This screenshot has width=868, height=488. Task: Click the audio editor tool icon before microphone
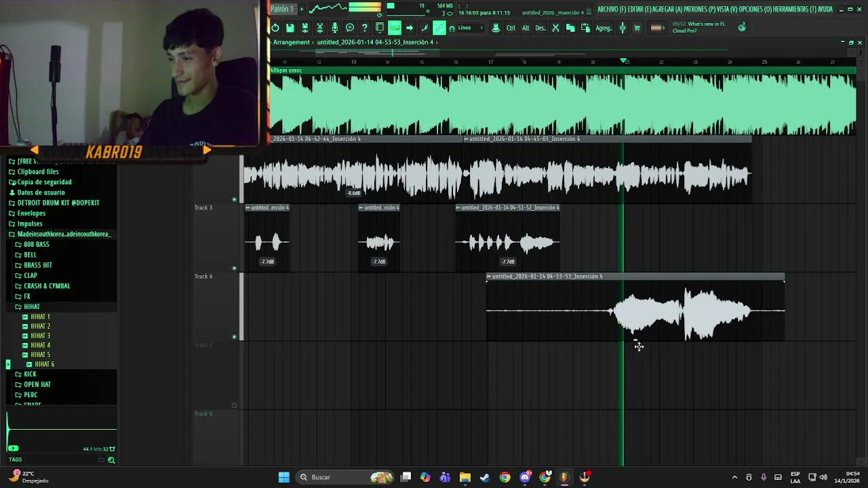click(320, 28)
